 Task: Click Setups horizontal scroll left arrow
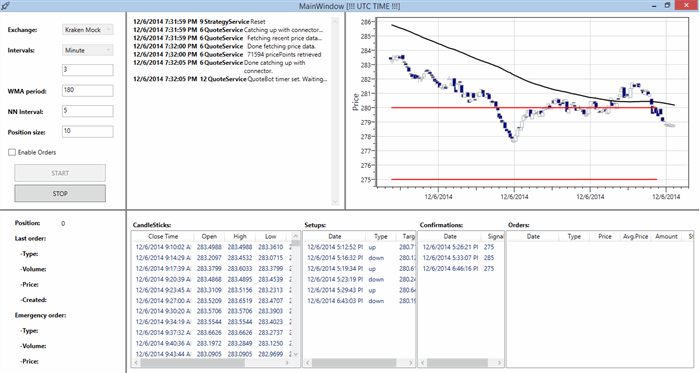[x=307, y=363]
